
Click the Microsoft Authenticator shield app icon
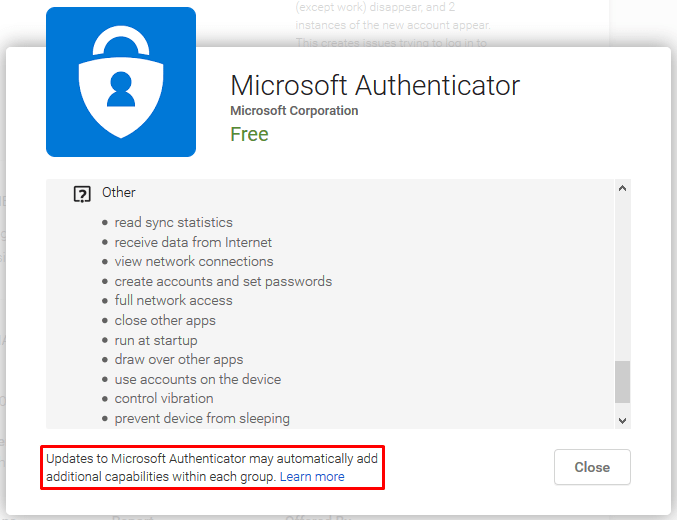[x=121, y=82]
